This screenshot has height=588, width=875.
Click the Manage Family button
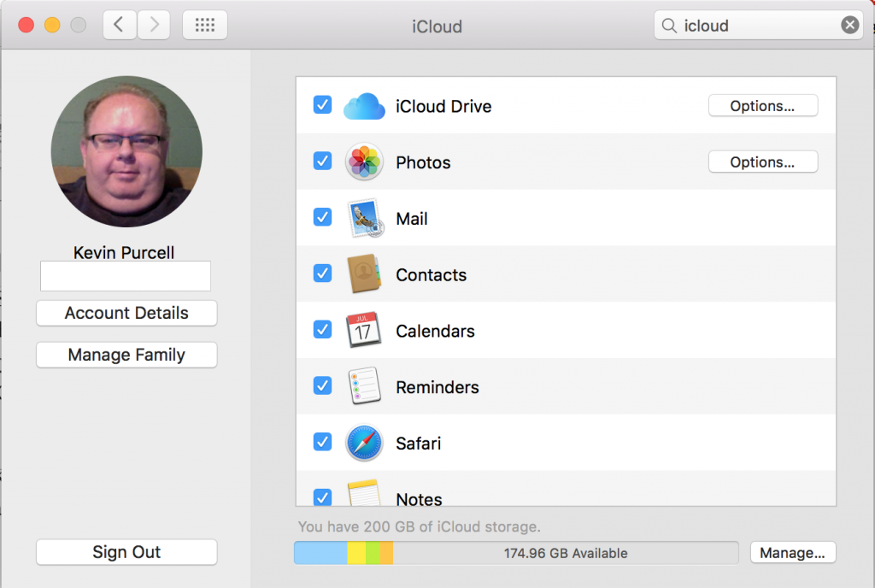point(126,355)
